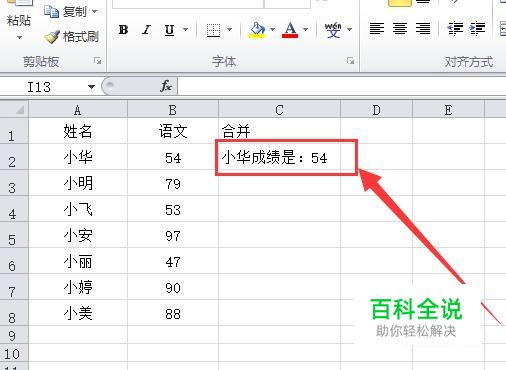Select score cell 47
Screen dimensions: 506x370
click(x=173, y=261)
